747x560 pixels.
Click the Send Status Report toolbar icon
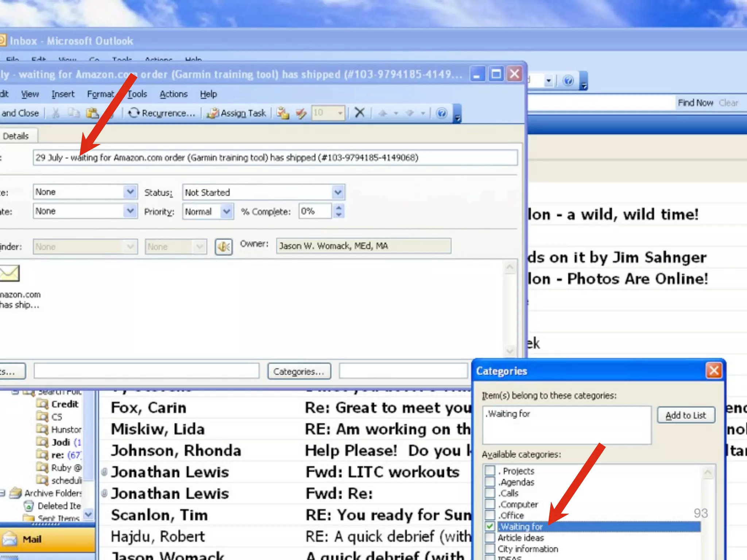pyautogui.click(x=283, y=113)
